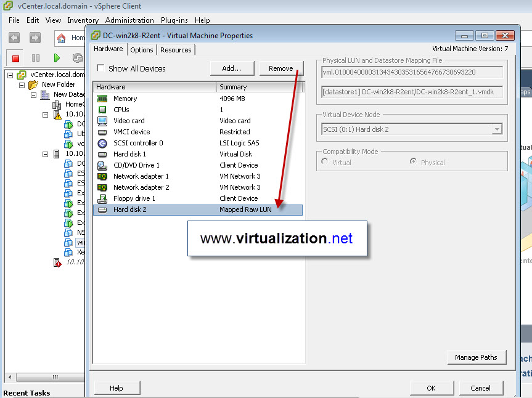Screen dimensions: 532x398
Task: Switch to the Options tab
Action: click(142, 50)
